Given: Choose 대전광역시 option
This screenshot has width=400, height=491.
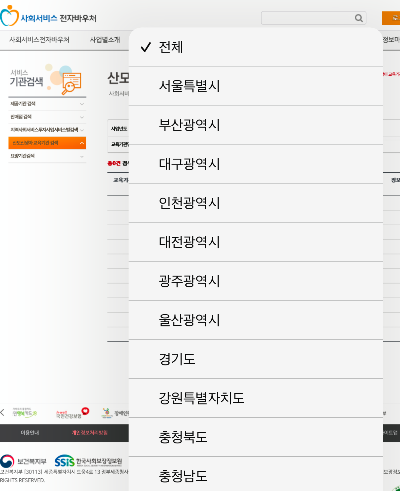Looking at the screenshot, I should (256, 242).
